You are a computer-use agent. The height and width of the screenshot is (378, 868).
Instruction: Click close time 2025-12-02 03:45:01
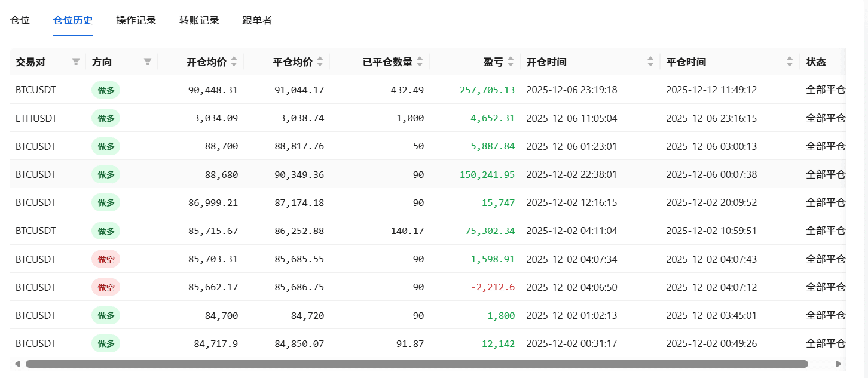click(x=711, y=315)
